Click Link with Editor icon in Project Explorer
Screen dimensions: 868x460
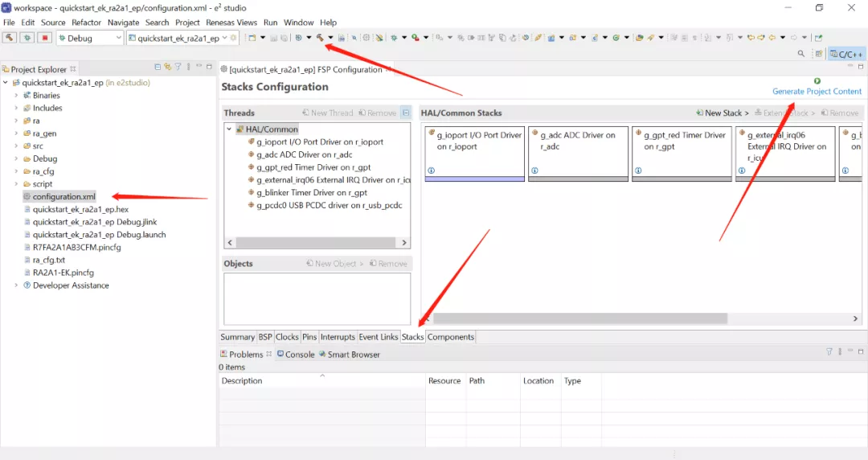point(167,67)
